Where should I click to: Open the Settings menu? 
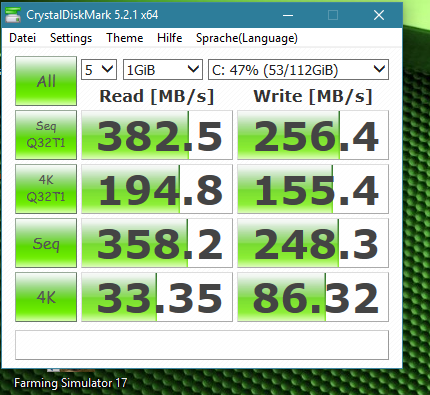click(x=71, y=38)
